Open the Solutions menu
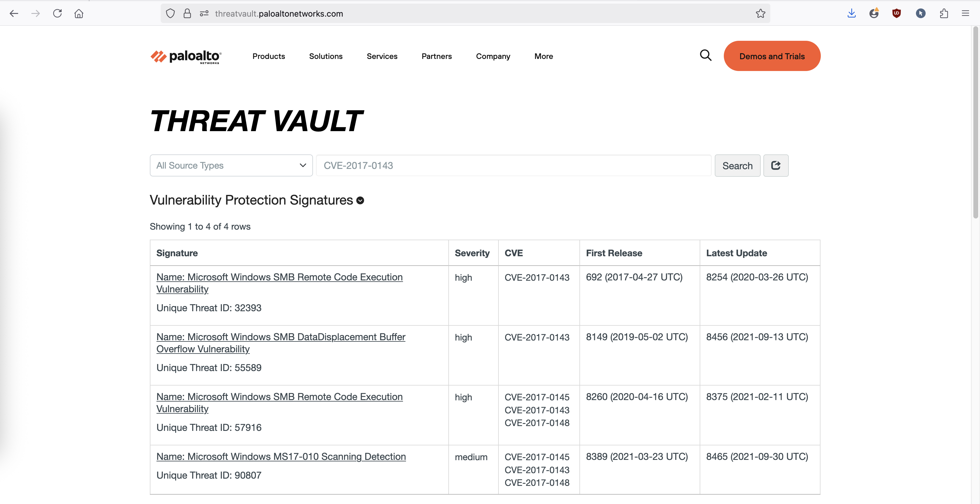The height and width of the screenshot is (504, 980). pos(326,56)
